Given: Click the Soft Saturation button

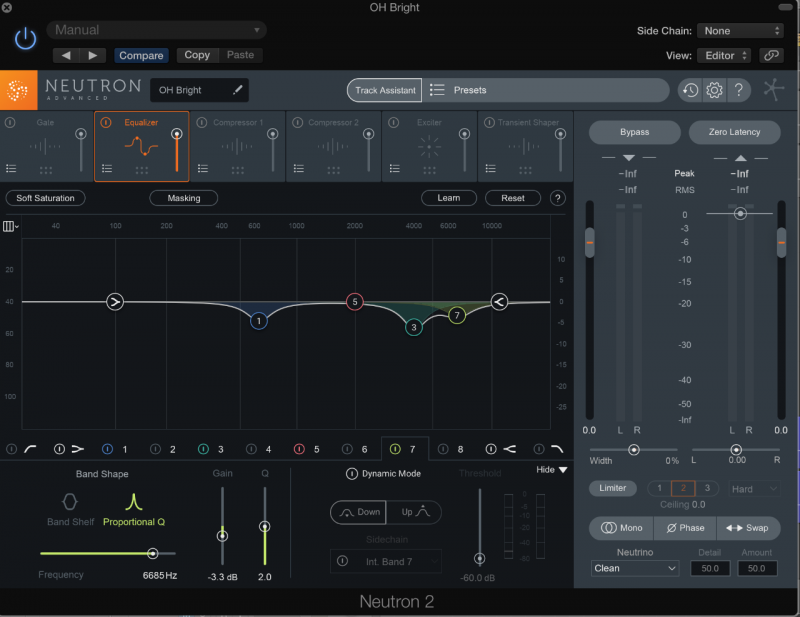Looking at the screenshot, I should 45,198.
